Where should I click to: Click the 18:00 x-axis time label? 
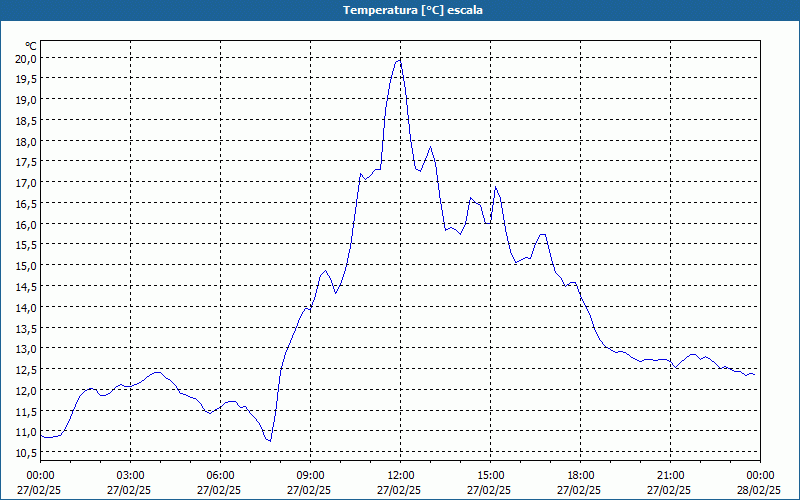click(581, 476)
